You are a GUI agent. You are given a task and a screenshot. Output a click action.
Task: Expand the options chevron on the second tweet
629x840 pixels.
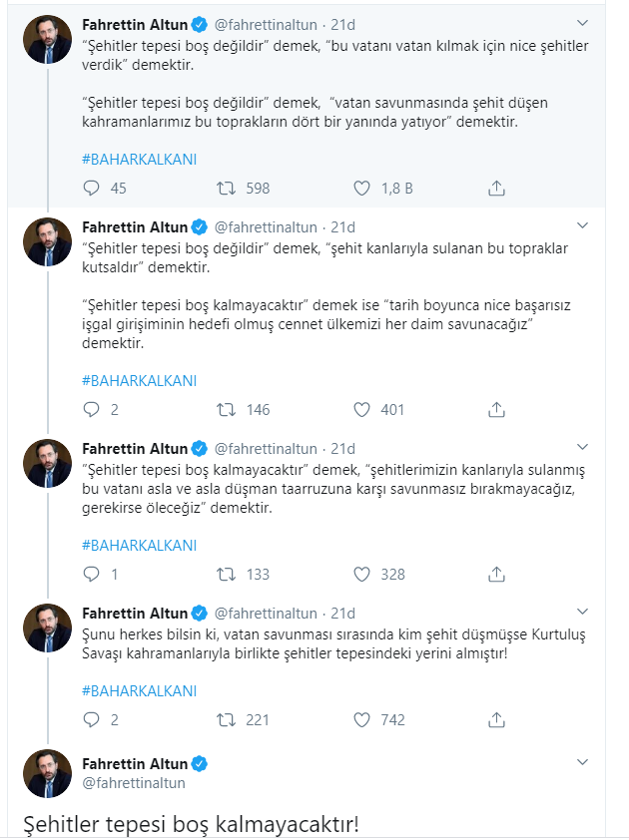point(584,227)
